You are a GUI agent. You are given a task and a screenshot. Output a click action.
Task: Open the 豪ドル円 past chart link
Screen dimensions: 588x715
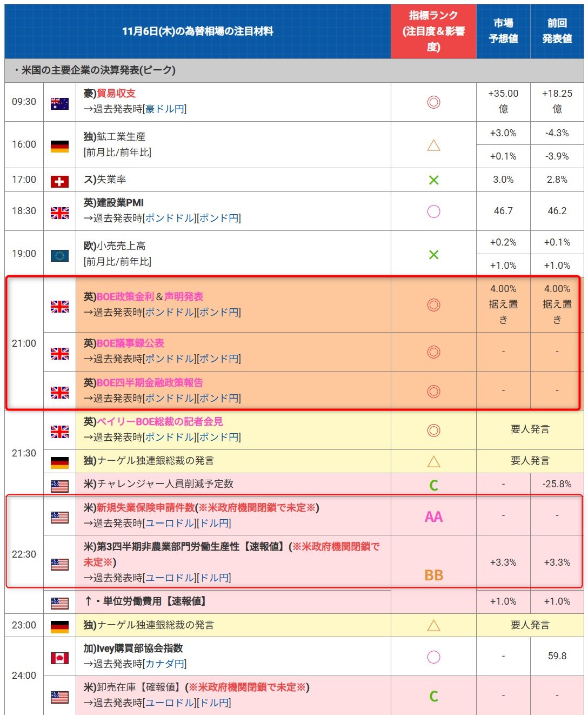(x=164, y=109)
